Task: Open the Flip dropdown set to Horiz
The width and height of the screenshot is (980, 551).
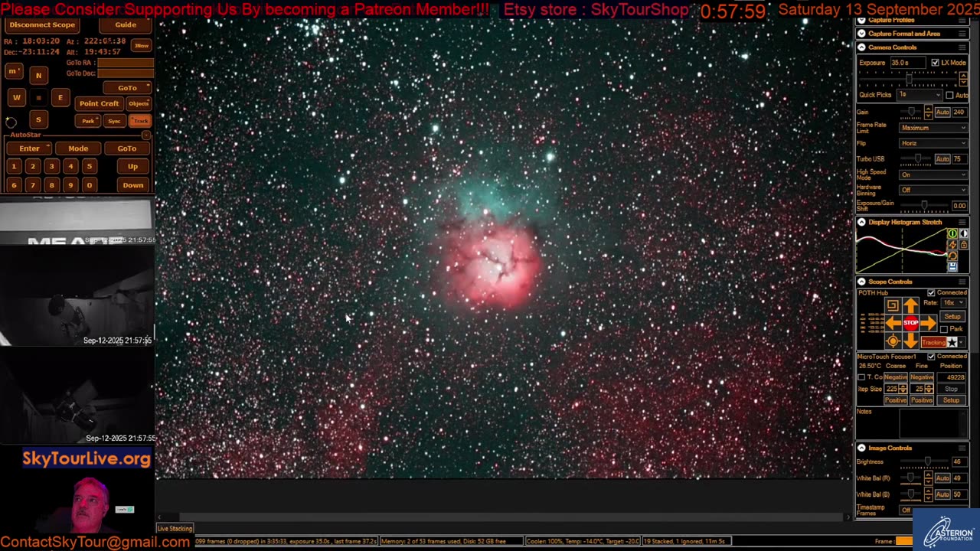Action: point(933,143)
